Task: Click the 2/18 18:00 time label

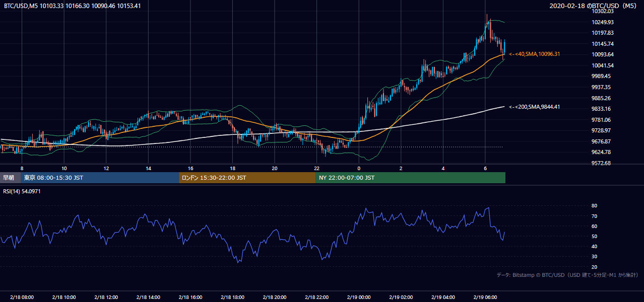Action: (x=232, y=297)
